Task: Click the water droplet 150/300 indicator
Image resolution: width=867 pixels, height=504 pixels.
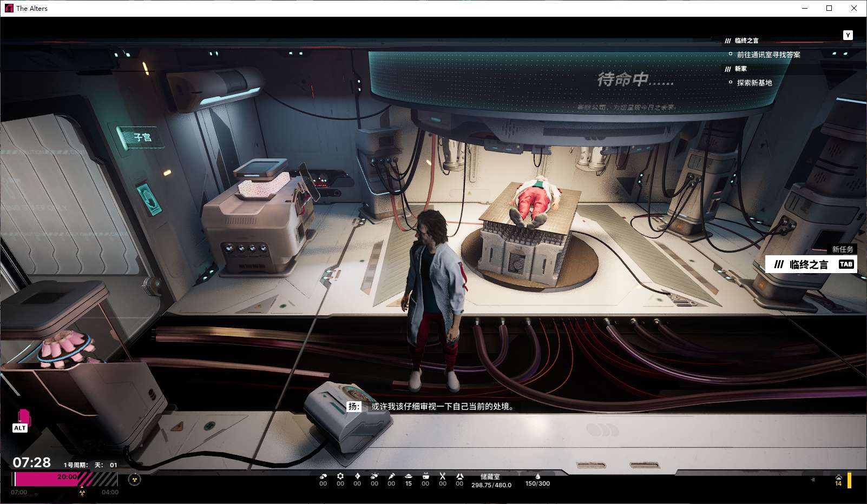Action: point(537,480)
